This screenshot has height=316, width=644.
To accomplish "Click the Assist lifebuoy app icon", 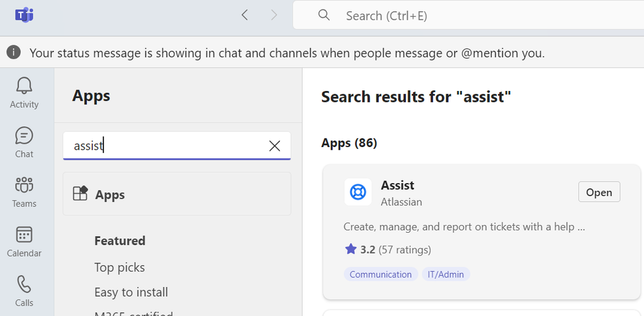I will 357,192.
